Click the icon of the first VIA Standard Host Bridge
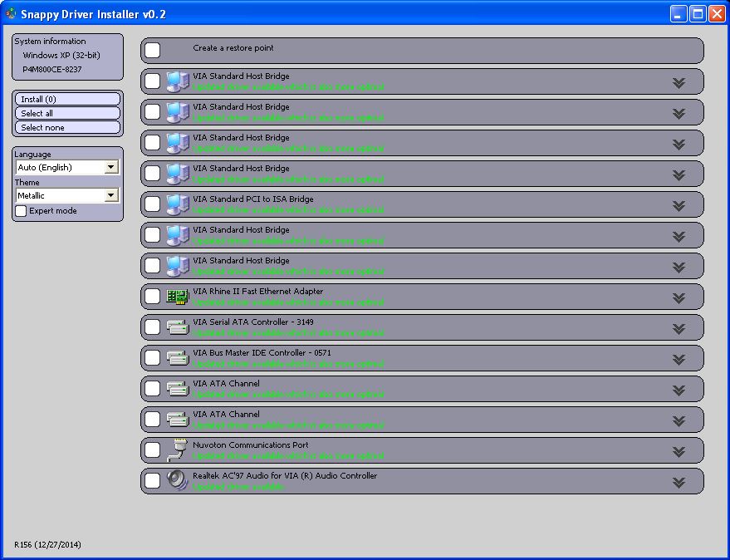 point(178,81)
